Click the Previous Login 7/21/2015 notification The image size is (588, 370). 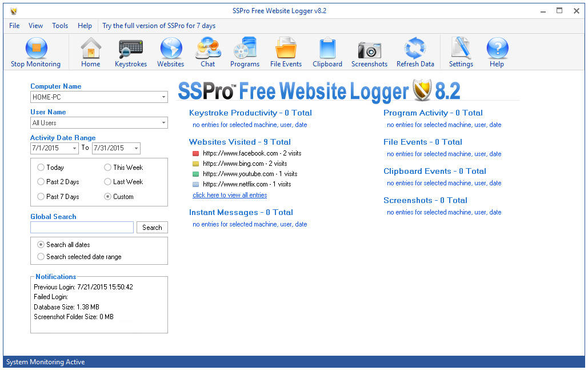[83, 287]
